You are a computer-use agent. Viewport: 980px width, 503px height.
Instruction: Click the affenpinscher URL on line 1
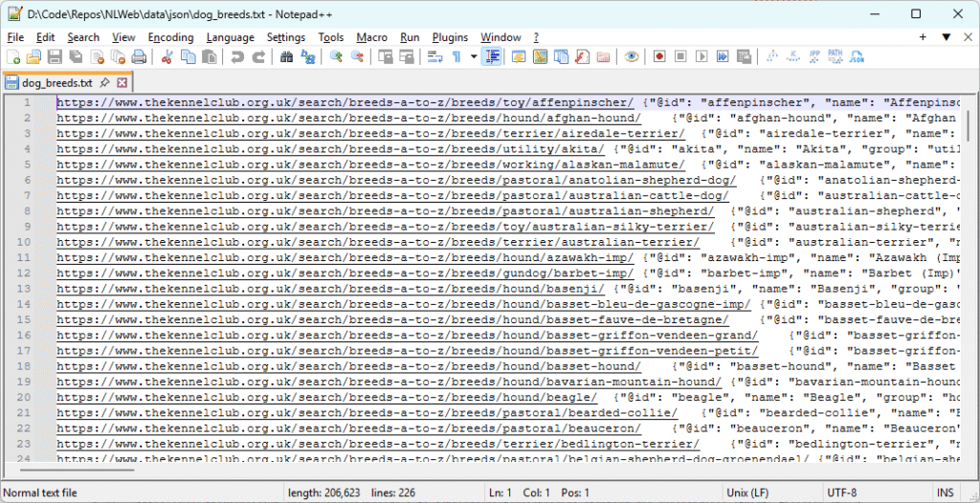click(345, 102)
